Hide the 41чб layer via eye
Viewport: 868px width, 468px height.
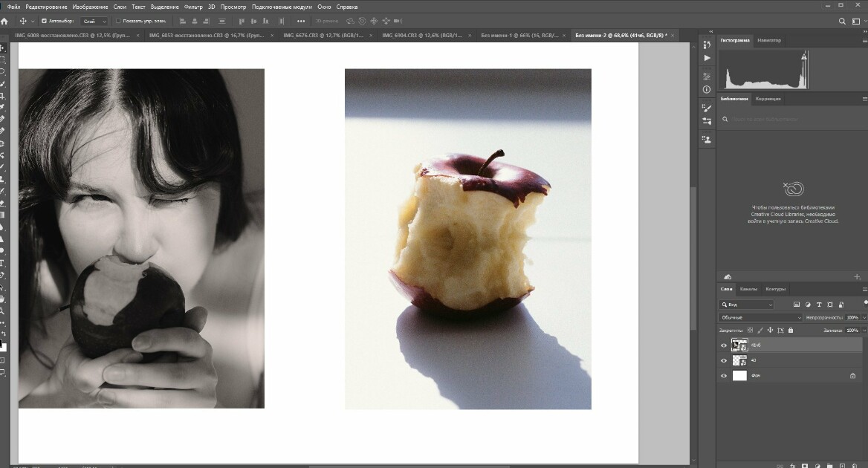(724, 345)
